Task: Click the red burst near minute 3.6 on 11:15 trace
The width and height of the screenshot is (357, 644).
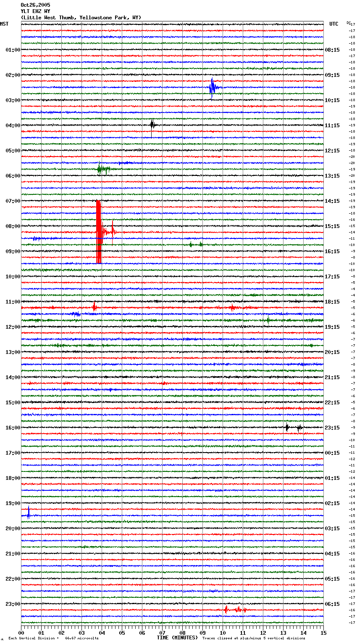Action: [94, 307]
